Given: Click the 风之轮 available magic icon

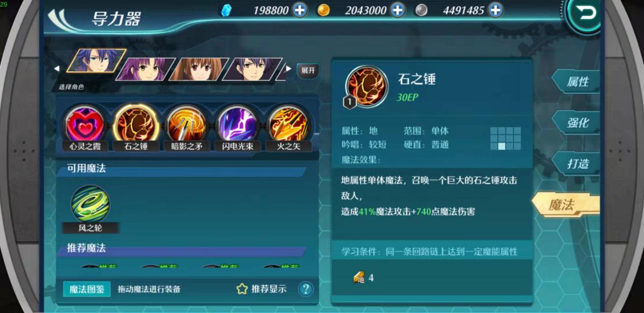Looking at the screenshot, I should pyautogui.click(x=90, y=204).
